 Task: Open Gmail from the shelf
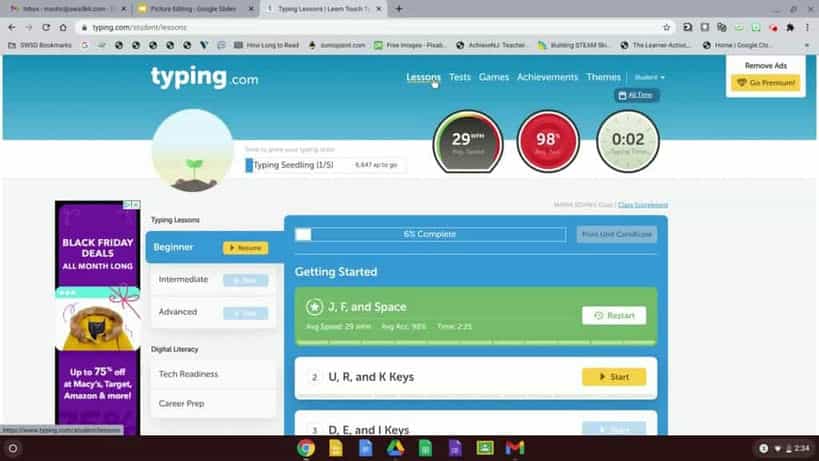tap(514, 448)
